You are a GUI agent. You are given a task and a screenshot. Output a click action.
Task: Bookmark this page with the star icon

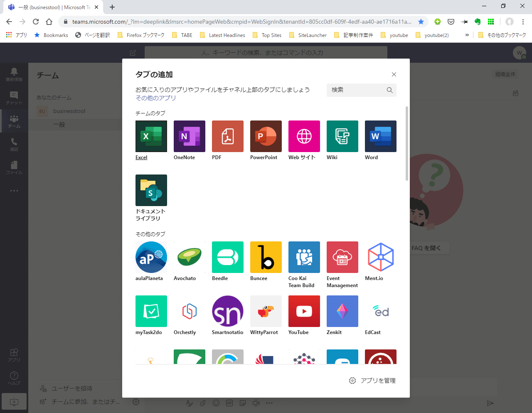(x=421, y=22)
